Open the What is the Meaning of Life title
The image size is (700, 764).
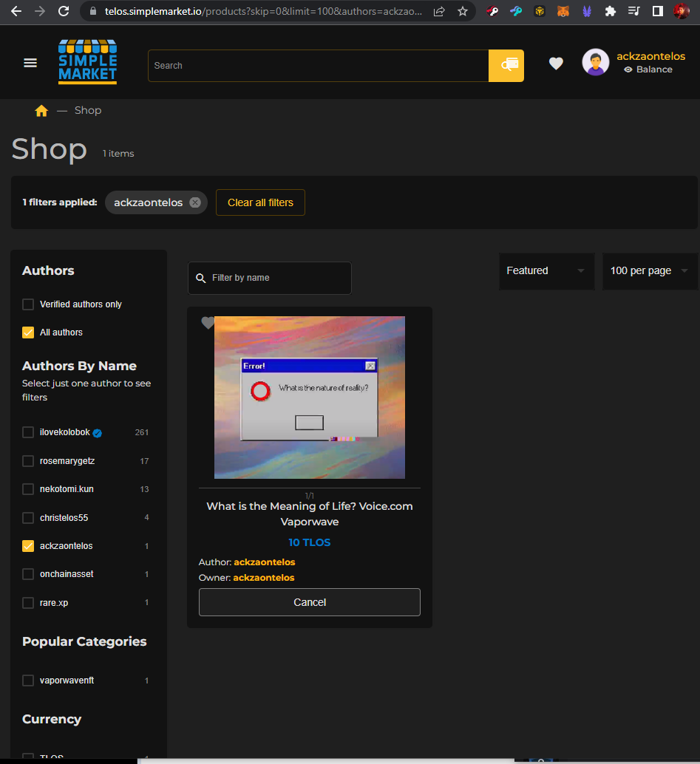click(310, 514)
